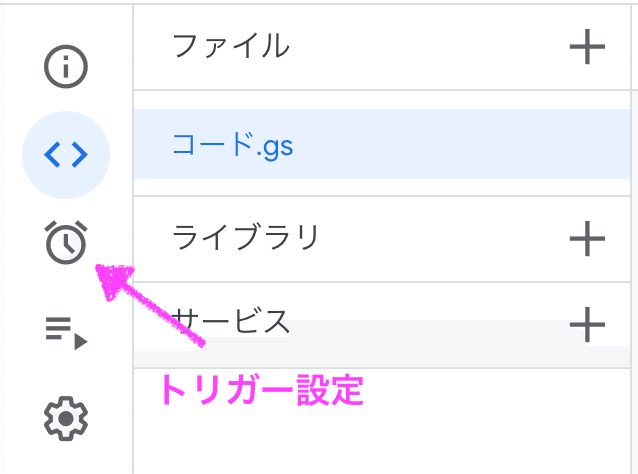Click blank sidebar space below gear icon
This screenshot has height=474, width=638.
(x=66, y=459)
